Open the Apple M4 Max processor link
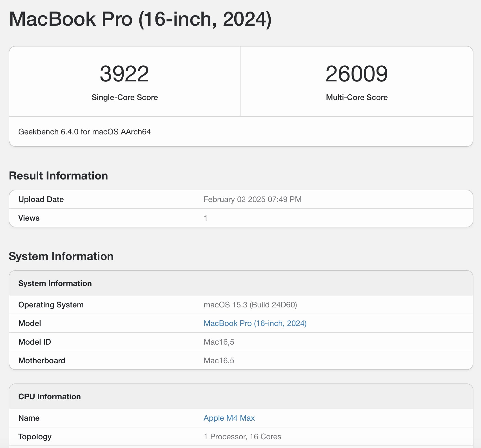Screen dimensions: 481x448 coord(229,418)
